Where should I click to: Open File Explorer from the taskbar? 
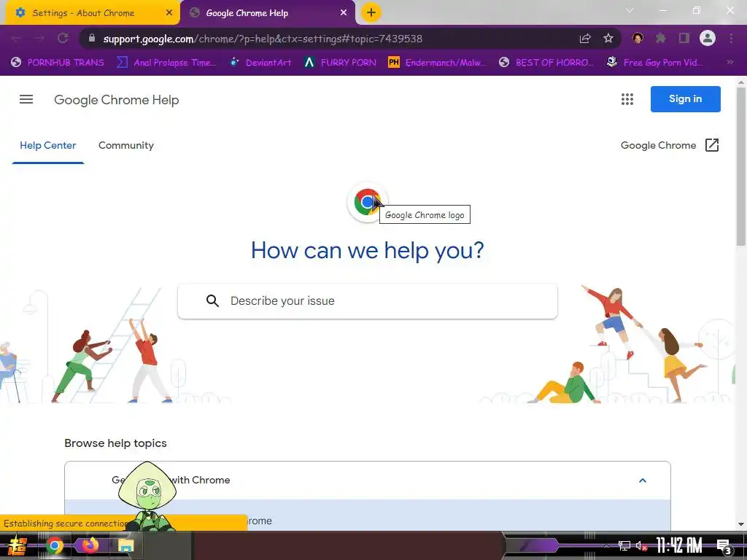(x=125, y=545)
